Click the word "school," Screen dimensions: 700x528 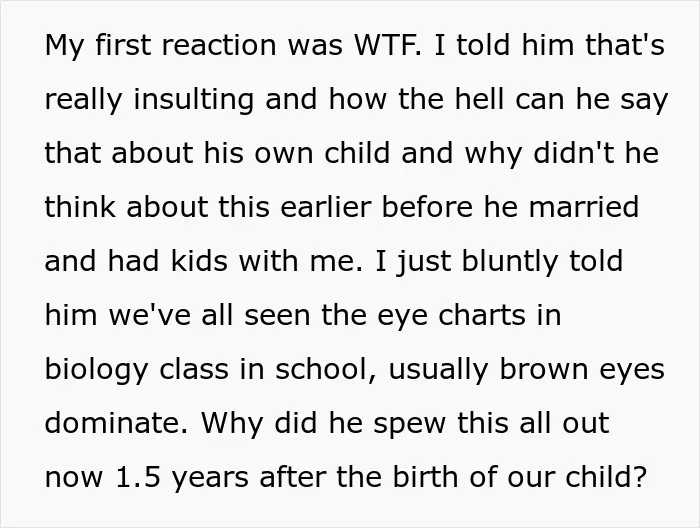pos(325,370)
